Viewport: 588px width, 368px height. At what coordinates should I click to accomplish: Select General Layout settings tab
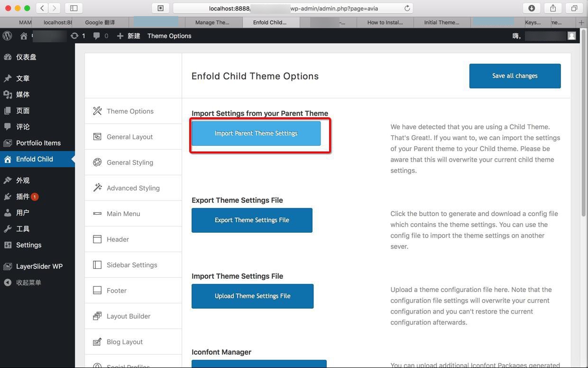pos(133,137)
